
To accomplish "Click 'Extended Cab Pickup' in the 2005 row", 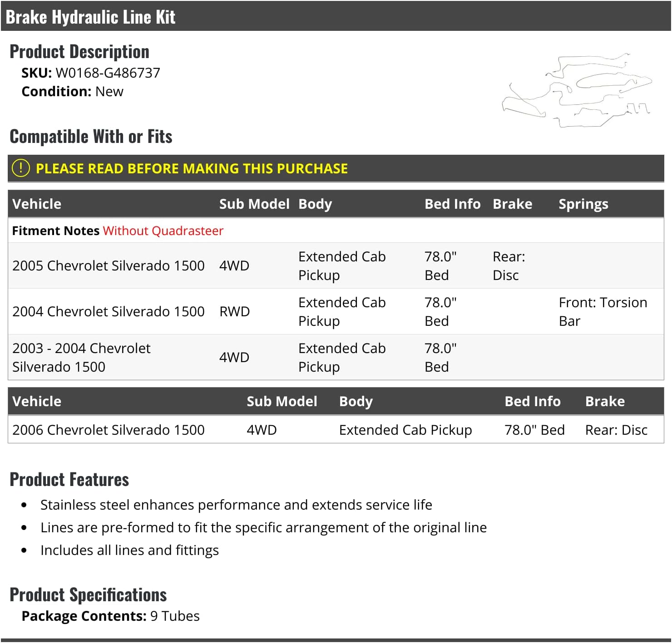I will tap(342, 266).
